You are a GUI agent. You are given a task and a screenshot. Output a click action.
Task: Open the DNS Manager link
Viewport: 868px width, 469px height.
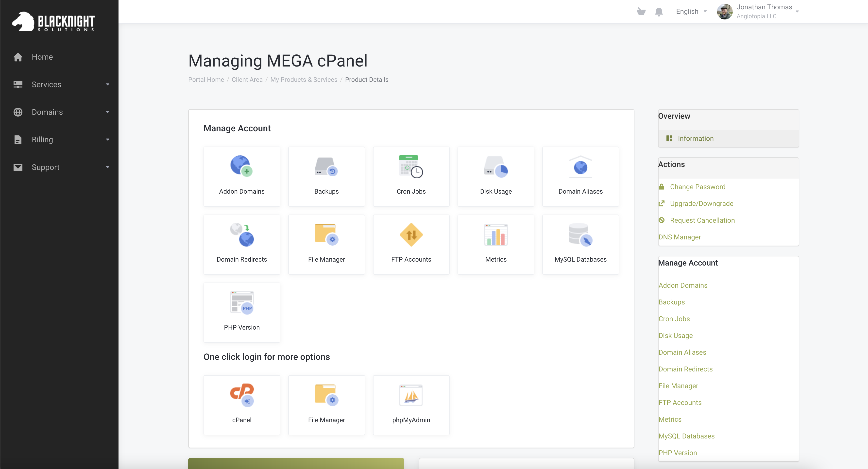click(680, 237)
